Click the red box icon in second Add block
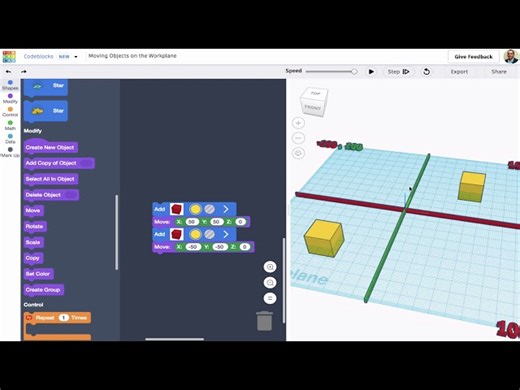The image size is (520, 390). pos(176,234)
